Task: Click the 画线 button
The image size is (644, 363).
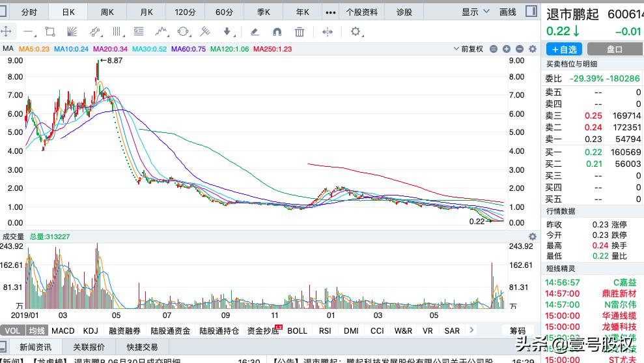Action: click(x=508, y=12)
